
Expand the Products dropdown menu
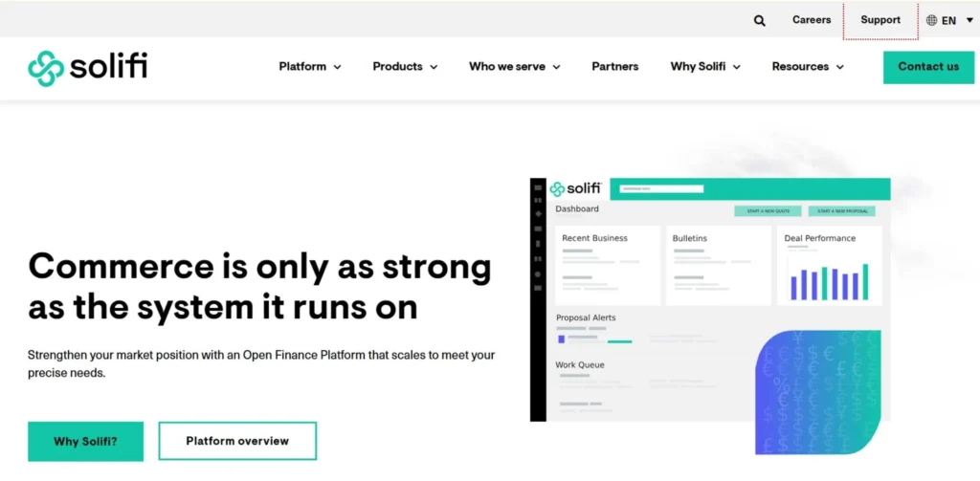pyautogui.click(x=405, y=67)
